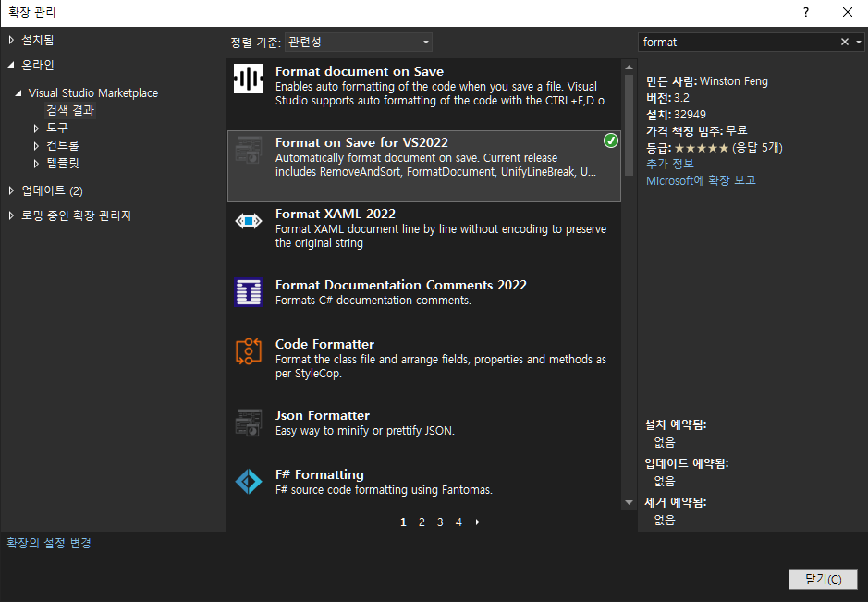Expand the 도구 category
Screen dimensions: 868x602
[37, 128]
